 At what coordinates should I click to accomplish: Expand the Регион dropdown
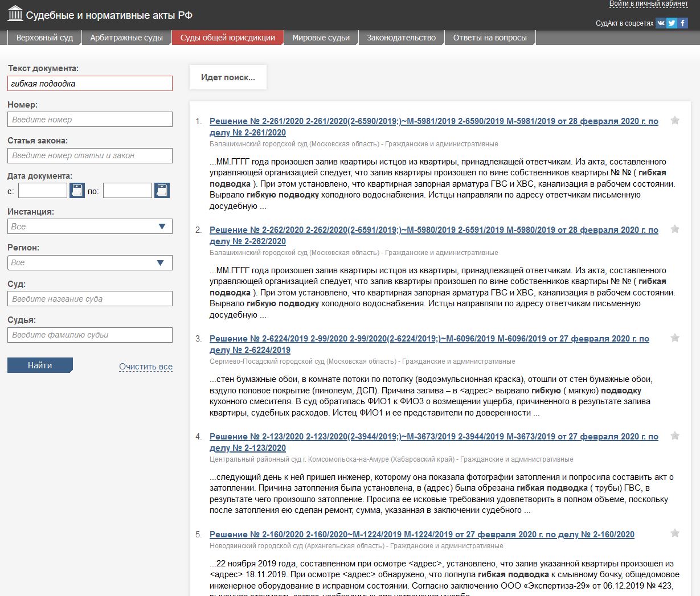[90, 262]
